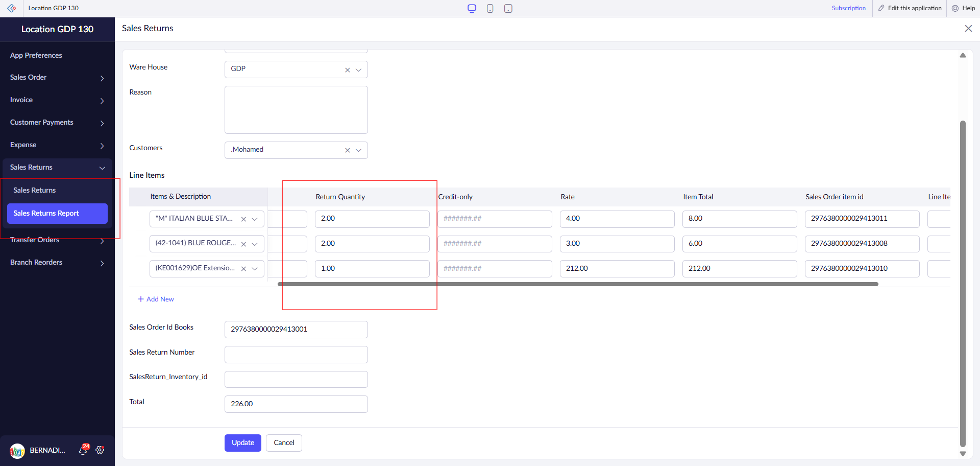Select Sales Returns Report submenu item
This screenshot has height=466, width=980.
point(57,214)
